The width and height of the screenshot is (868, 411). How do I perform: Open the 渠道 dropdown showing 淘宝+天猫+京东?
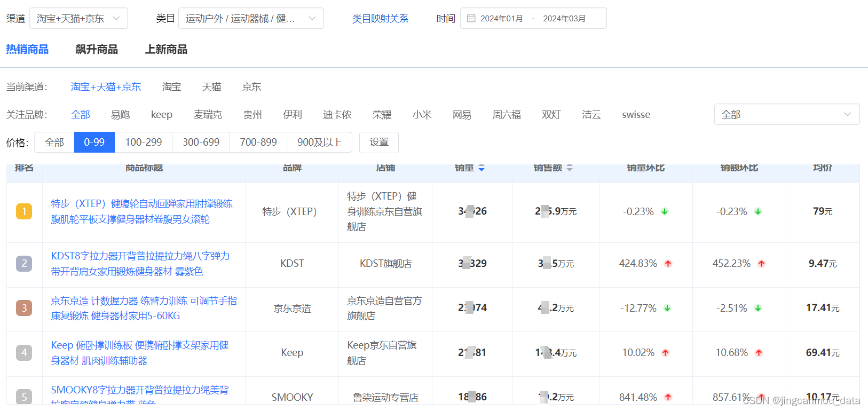(x=78, y=18)
